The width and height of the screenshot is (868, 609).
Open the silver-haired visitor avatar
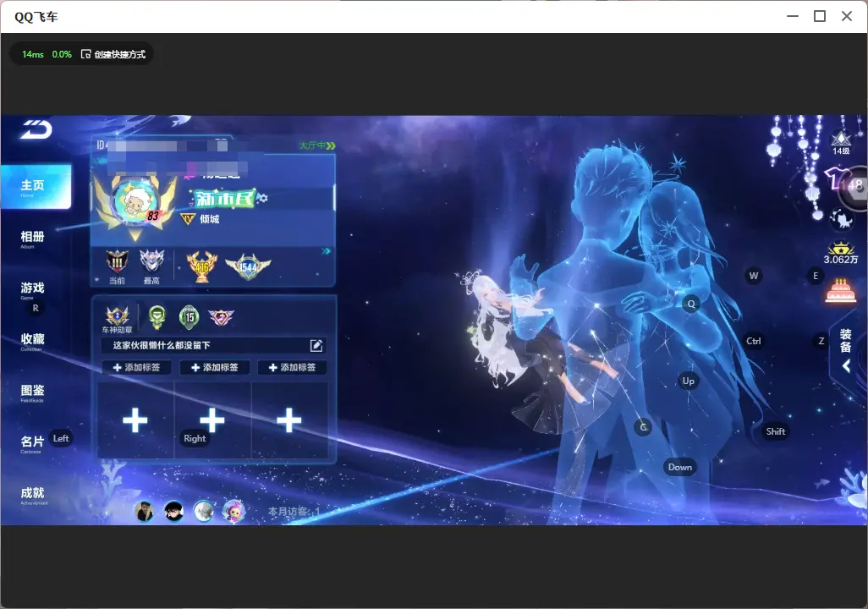pos(204,511)
